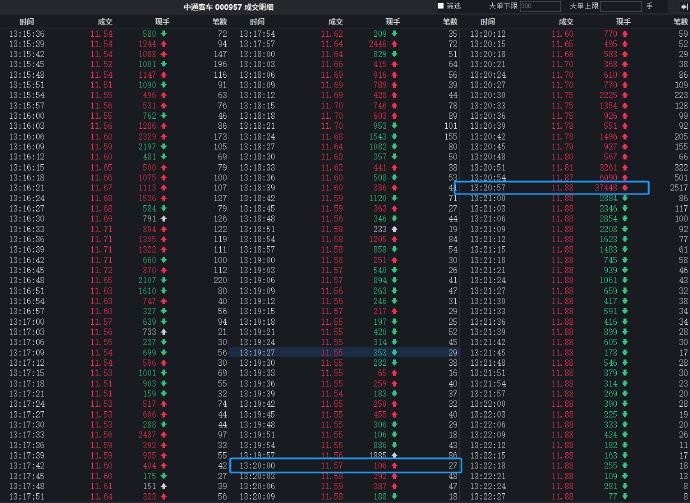
Task: Select the 13:16:06 trade time
Action: (27, 136)
